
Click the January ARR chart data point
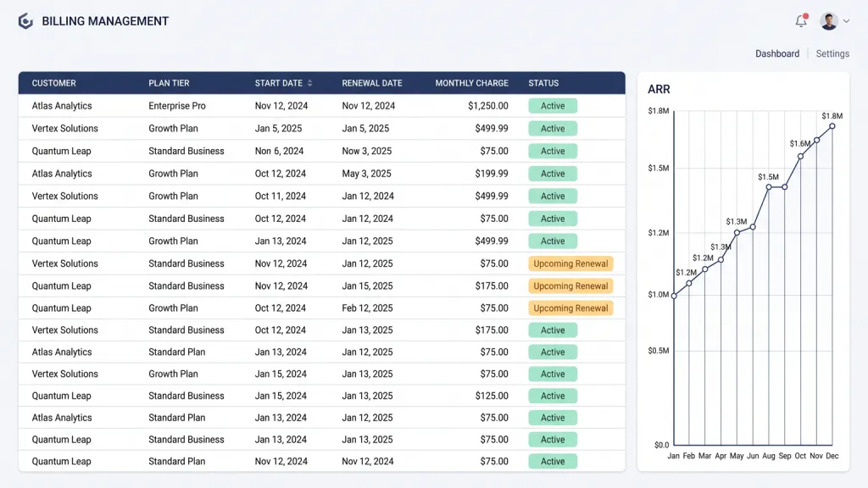point(674,296)
